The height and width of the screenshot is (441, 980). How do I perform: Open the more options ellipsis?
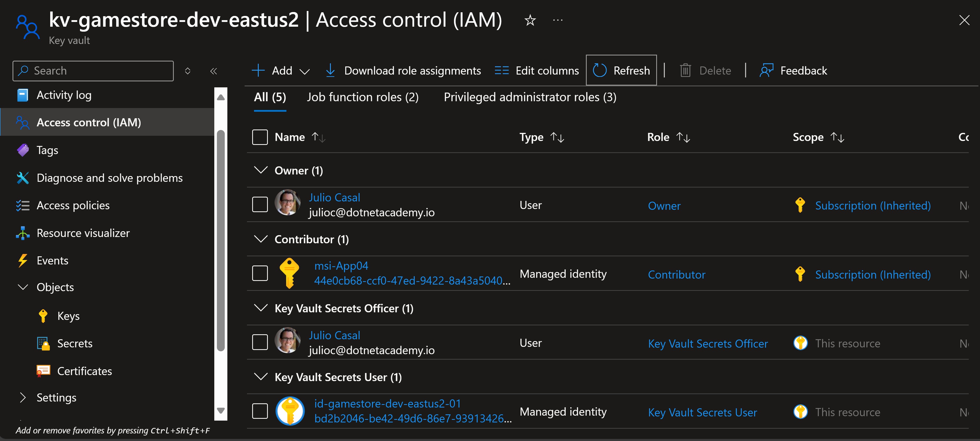tap(558, 20)
